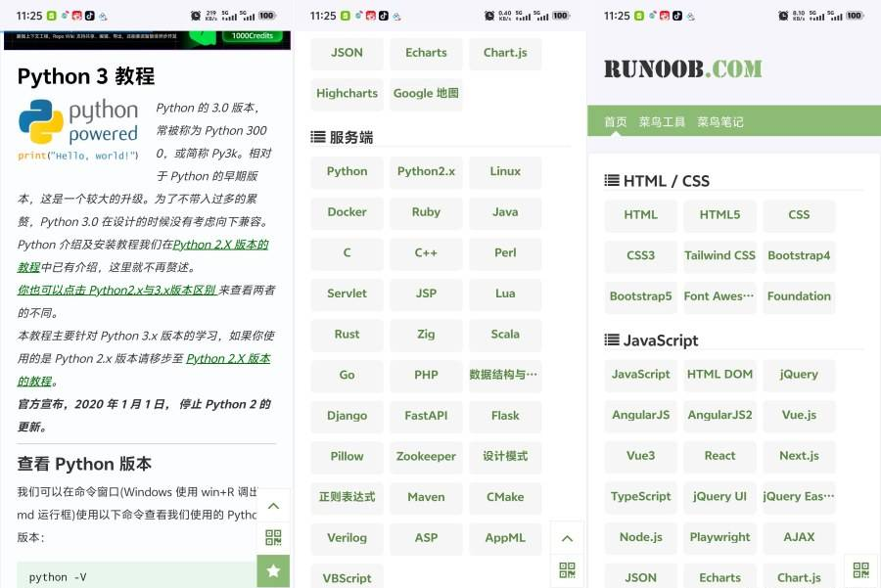
Task: Click the list icon beside the JavaScript heading
Action: tap(611, 339)
